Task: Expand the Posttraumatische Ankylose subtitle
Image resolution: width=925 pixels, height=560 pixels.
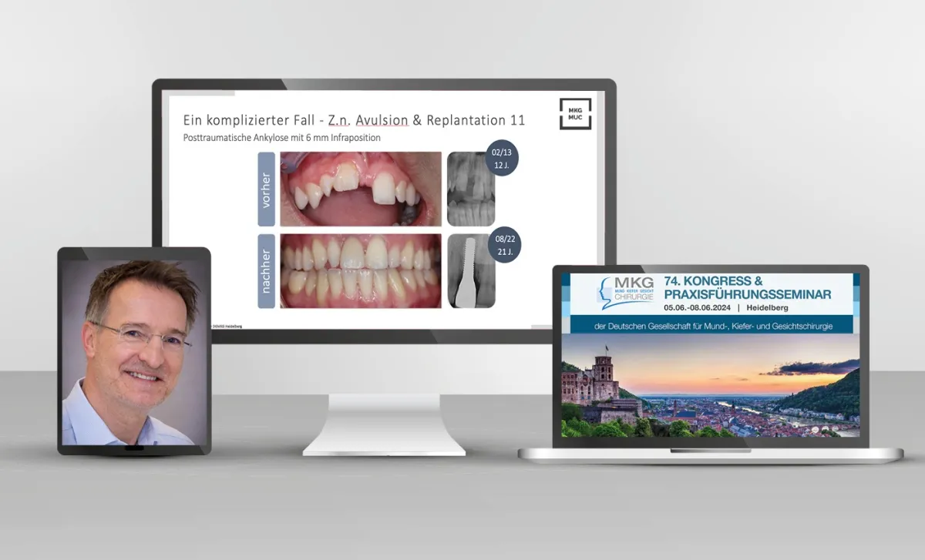Action: click(281, 137)
